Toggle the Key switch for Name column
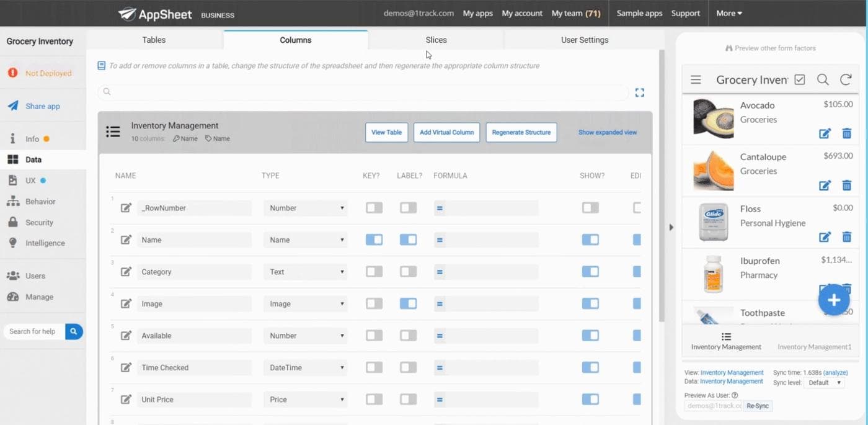This screenshot has width=868, height=425. (374, 239)
